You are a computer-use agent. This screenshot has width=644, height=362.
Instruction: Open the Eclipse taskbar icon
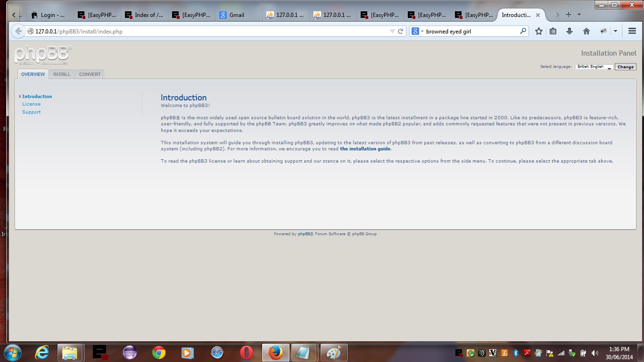(130, 352)
